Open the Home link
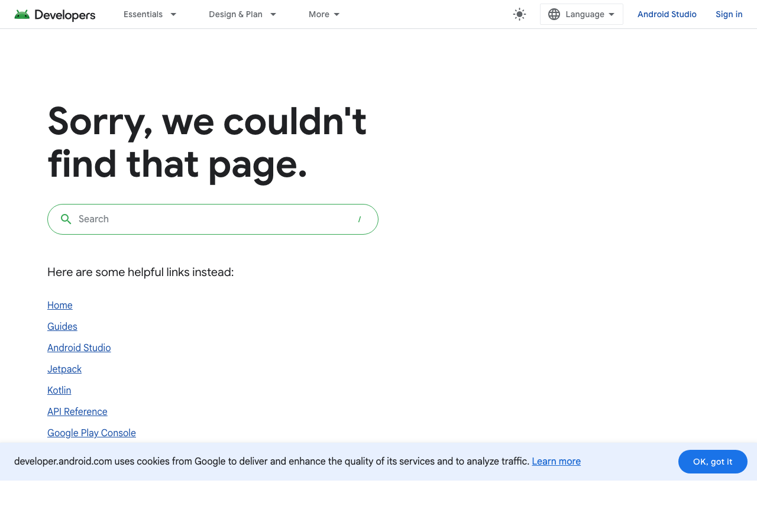The width and height of the screenshot is (757, 532). point(60,305)
